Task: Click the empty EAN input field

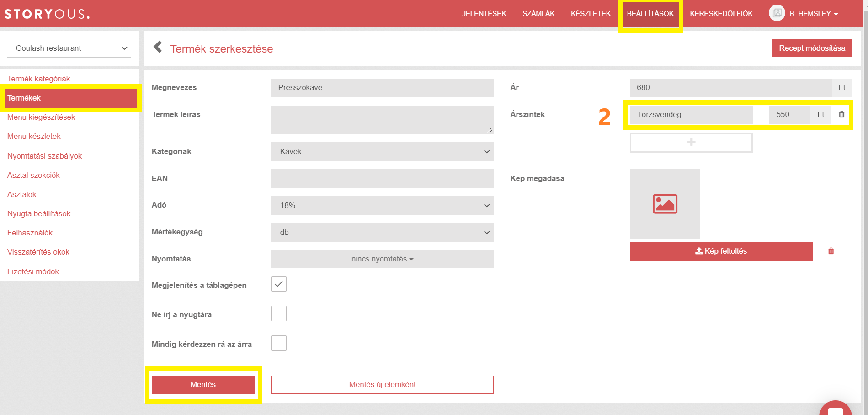Action: coord(382,178)
